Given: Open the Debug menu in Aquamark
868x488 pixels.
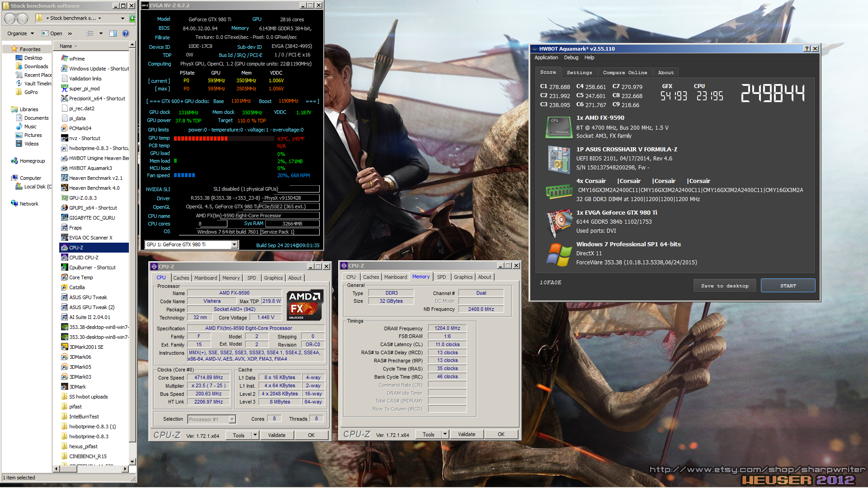Looking at the screenshot, I should click(x=571, y=57).
